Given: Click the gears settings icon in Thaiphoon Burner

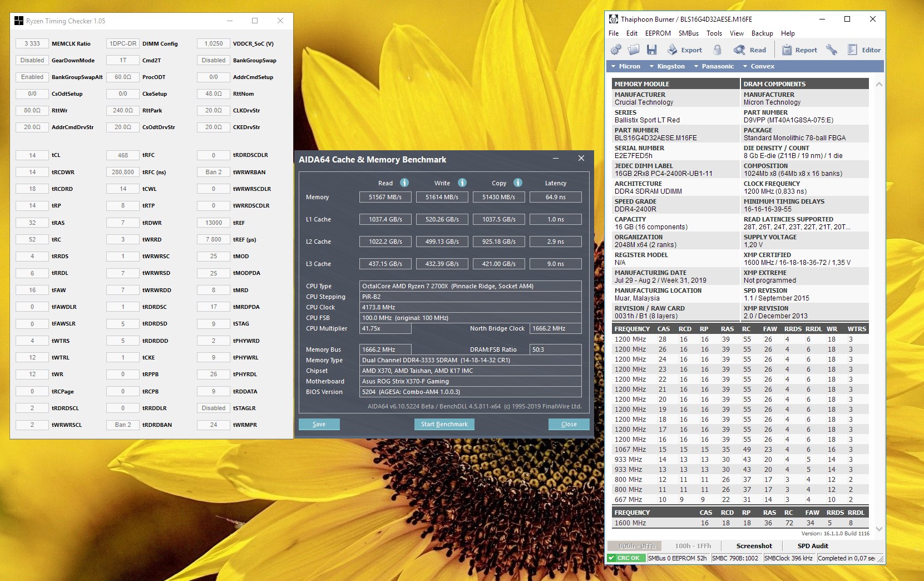Looking at the screenshot, I should point(616,50).
